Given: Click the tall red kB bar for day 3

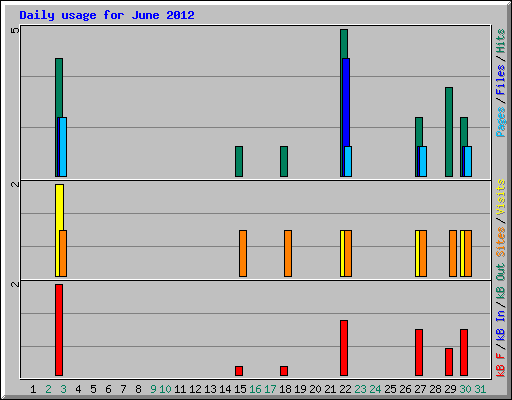Looking at the screenshot, I should tap(59, 330).
